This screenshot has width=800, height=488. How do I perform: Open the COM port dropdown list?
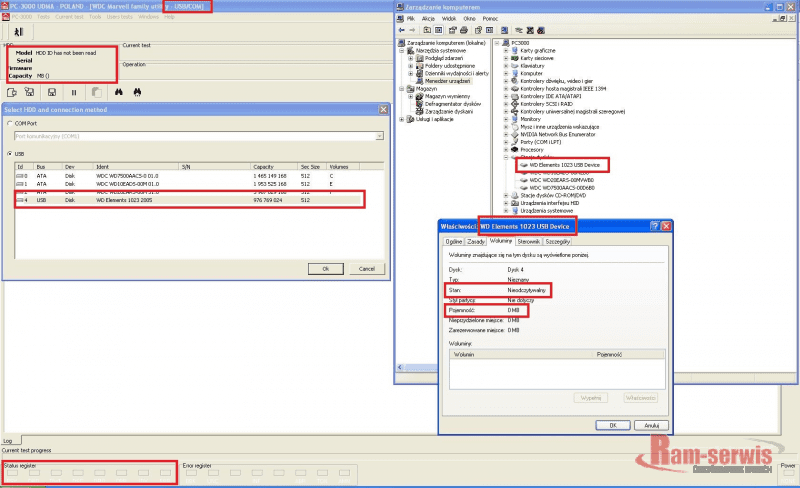[380, 136]
